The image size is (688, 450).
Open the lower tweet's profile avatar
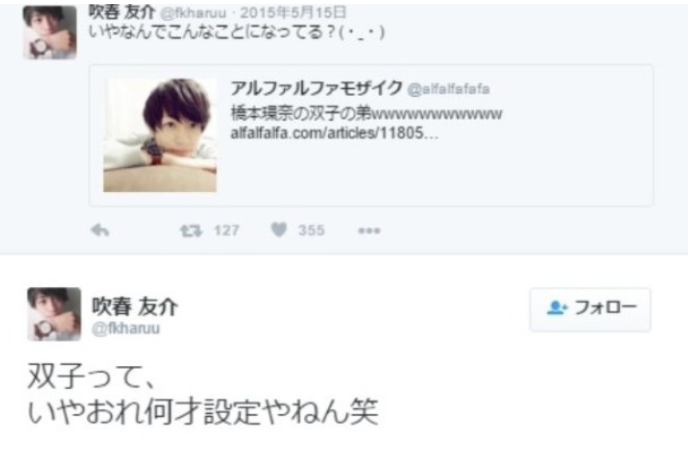[54, 314]
